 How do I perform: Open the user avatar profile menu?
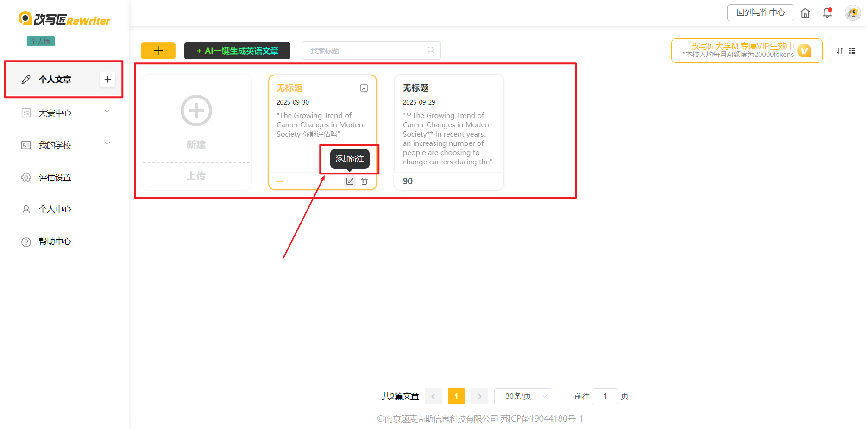(x=852, y=13)
